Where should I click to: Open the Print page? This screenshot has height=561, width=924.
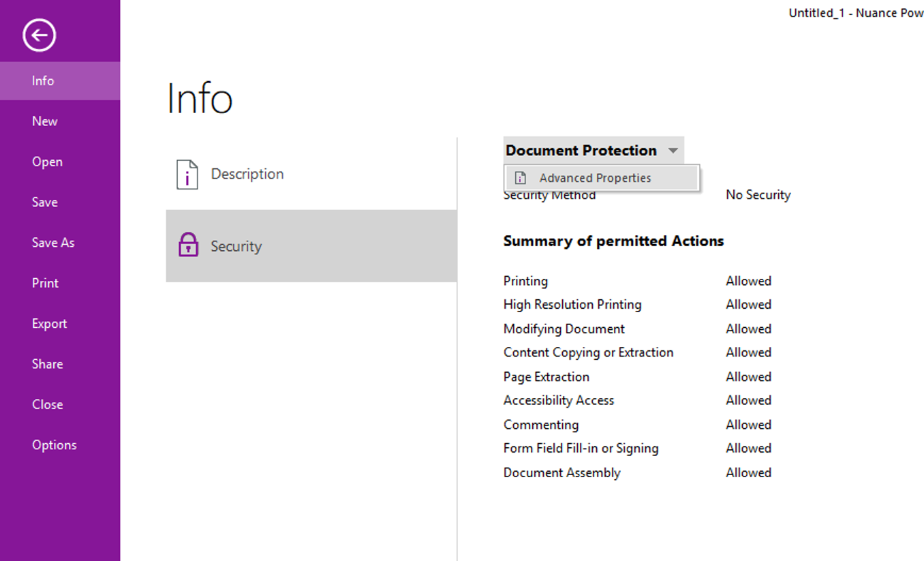click(46, 283)
